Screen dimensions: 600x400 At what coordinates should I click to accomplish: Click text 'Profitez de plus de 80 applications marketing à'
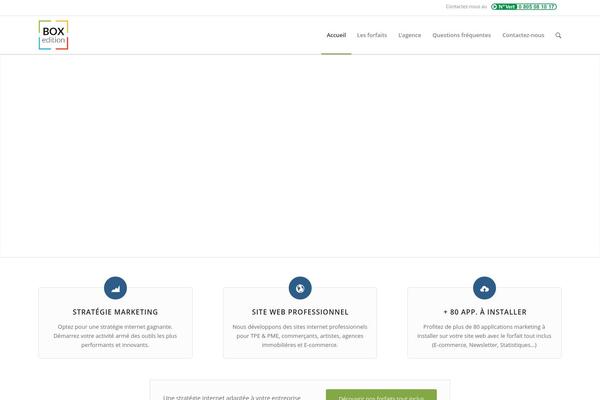(484, 327)
